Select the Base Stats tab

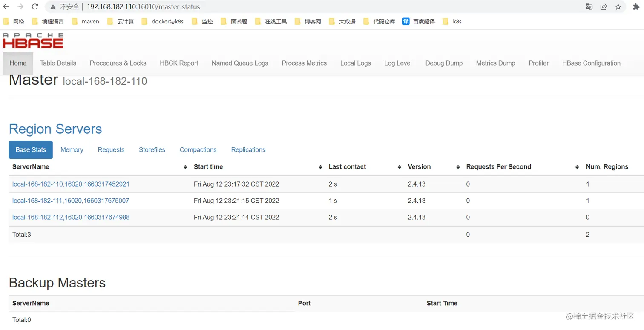click(x=31, y=150)
